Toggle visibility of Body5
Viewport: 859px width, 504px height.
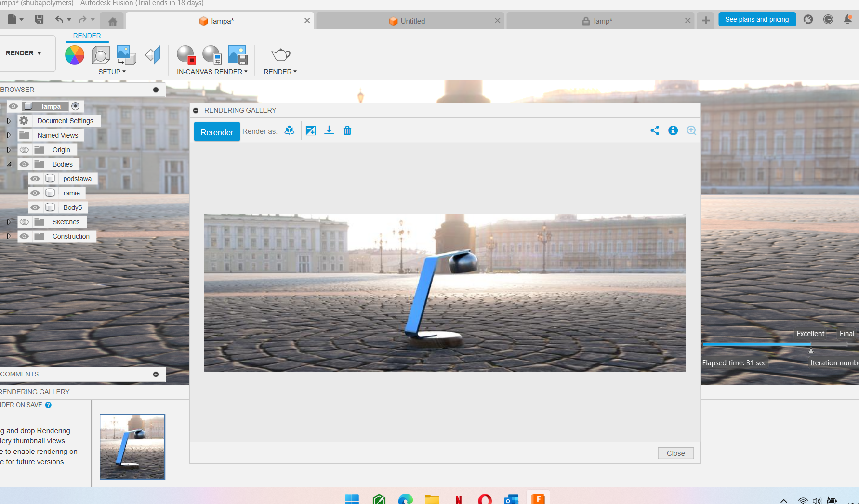35,207
